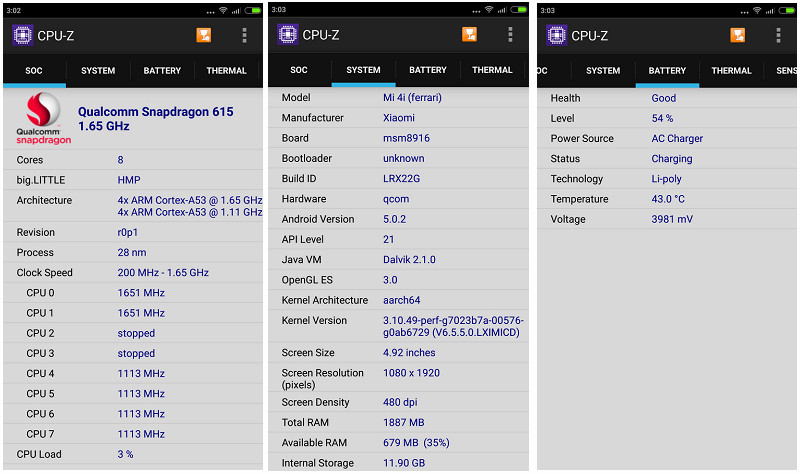Screen dimensions: 800x474
Task: Select the Screen Density 480 dpi value
Action: point(400,402)
